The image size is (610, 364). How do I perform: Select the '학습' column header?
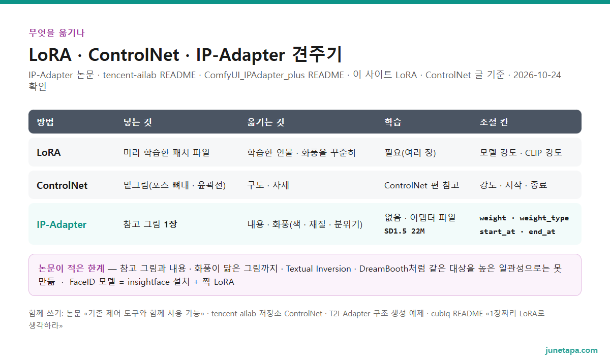[393, 122]
